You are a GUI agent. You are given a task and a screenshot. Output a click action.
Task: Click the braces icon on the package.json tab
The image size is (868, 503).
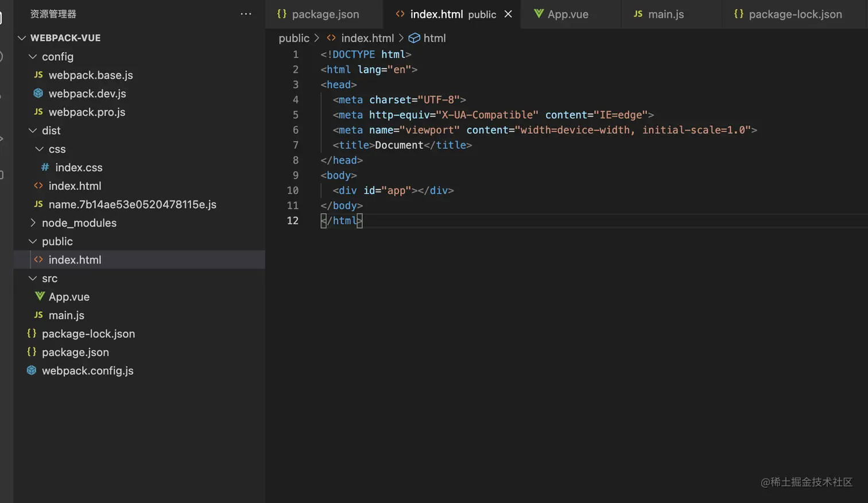(281, 14)
